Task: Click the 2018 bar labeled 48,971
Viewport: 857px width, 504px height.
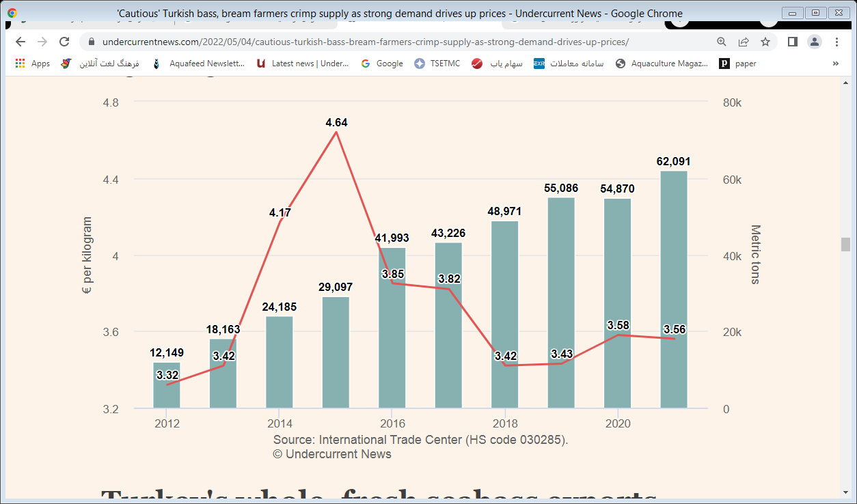Action: tap(504, 315)
